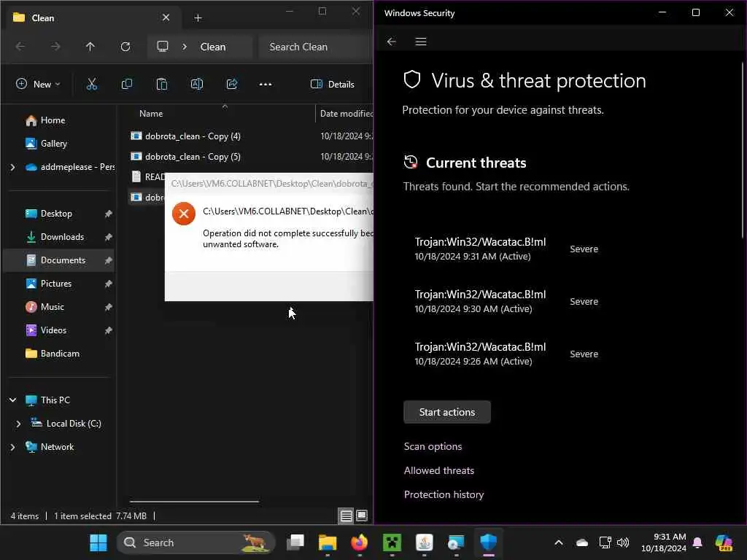Click Start actions in Windows Security

tap(447, 412)
